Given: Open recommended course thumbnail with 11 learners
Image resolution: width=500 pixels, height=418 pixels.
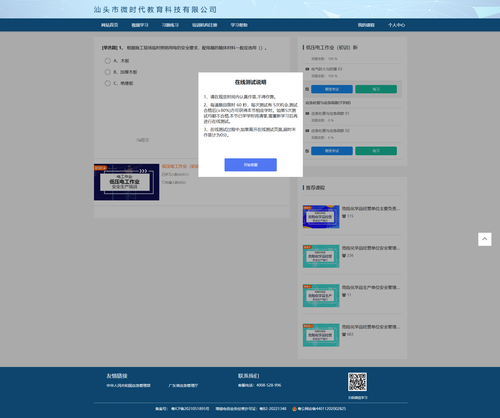Looking at the screenshot, I should click(321, 296).
